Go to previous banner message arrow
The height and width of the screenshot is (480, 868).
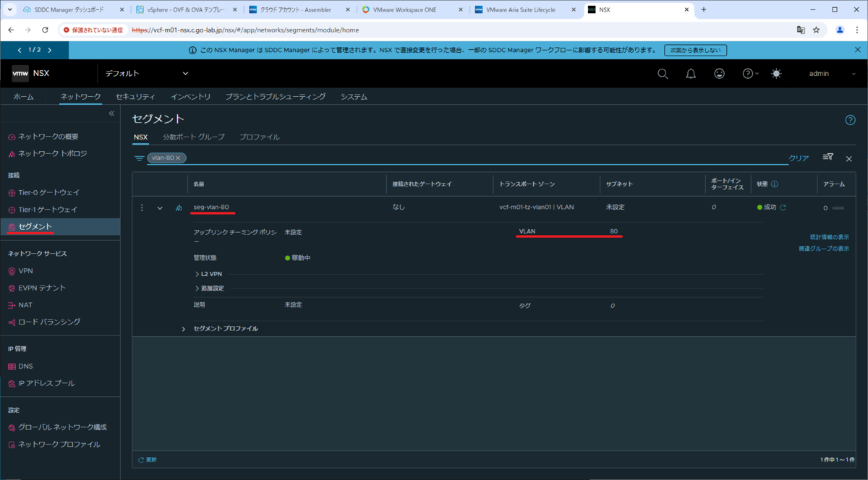(x=20, y=50)
